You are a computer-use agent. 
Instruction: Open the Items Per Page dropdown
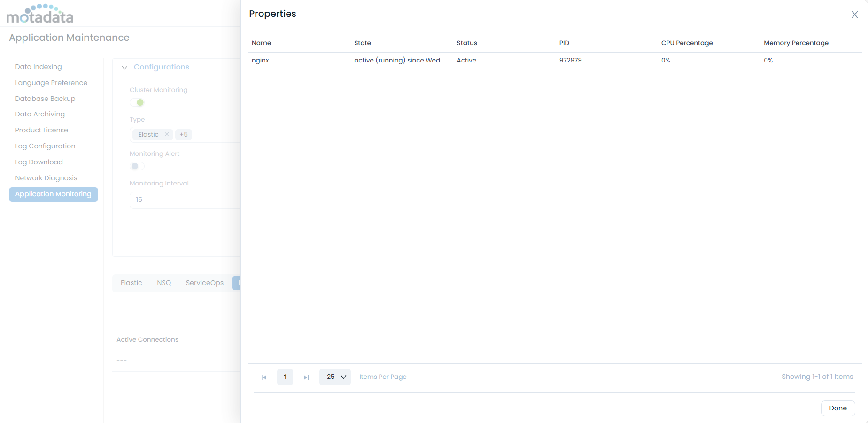[x=335, y=377]
